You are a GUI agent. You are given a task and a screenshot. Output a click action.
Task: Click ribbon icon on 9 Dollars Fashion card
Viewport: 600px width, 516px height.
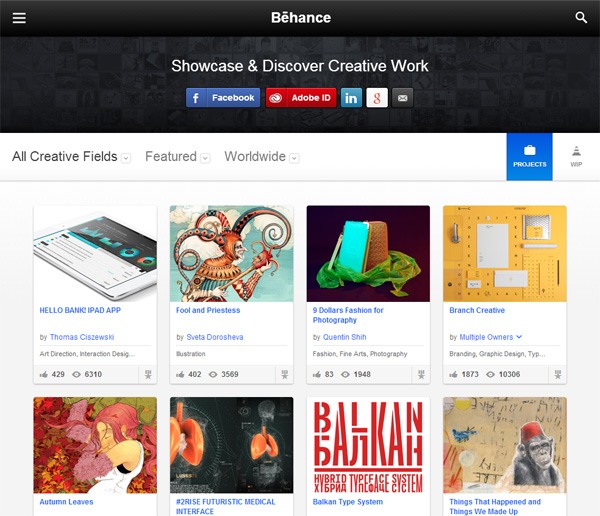pos(421,375)
